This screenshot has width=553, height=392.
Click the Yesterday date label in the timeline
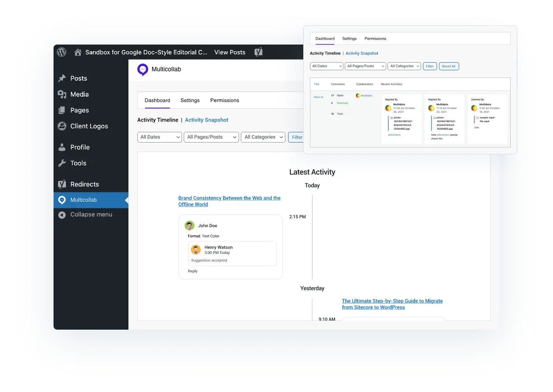[x=312, y=288]
